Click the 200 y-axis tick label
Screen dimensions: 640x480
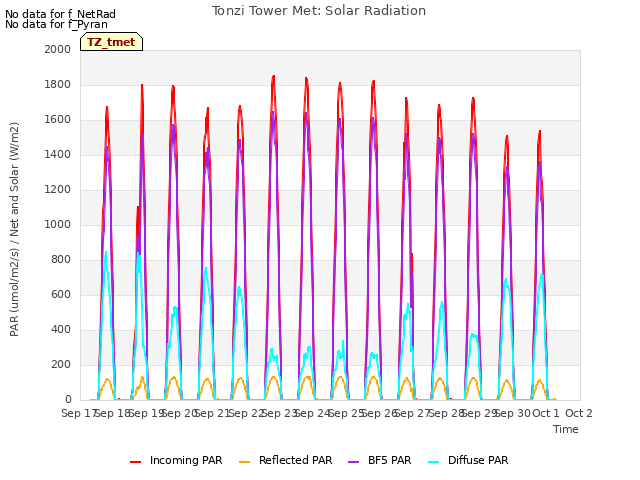[x=61, y=364]
